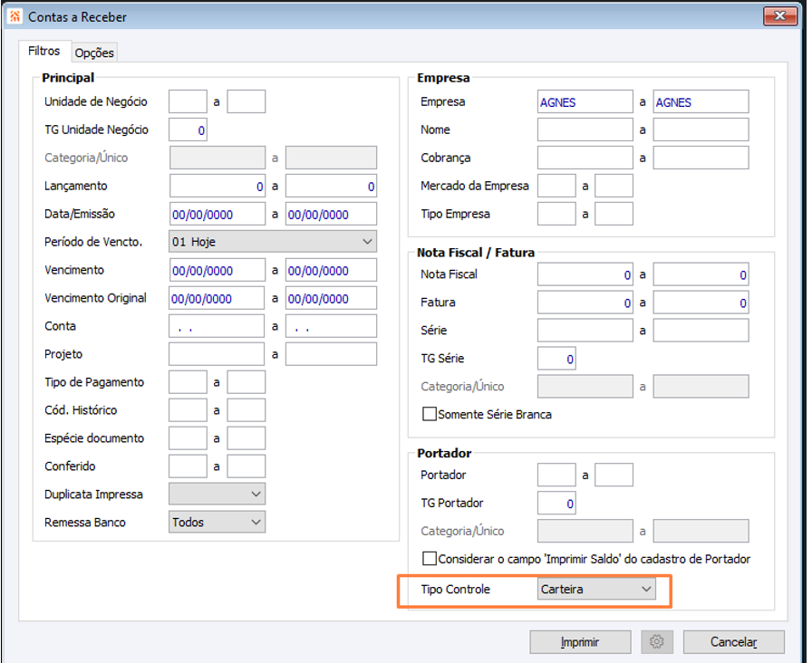The height and width of the screenshot is (663, 812).
Task: Click the gear settings icon beside Imprimir
Action: coord(657,642)
